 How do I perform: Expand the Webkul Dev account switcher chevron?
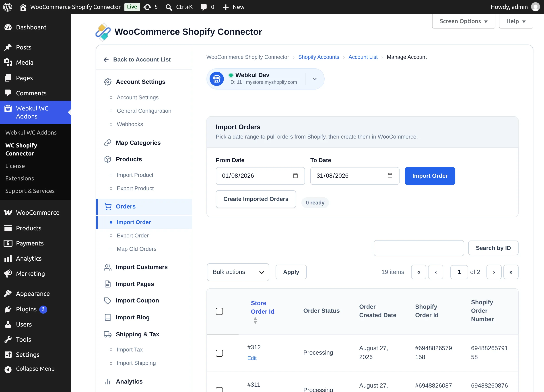(x=315, y=79)
